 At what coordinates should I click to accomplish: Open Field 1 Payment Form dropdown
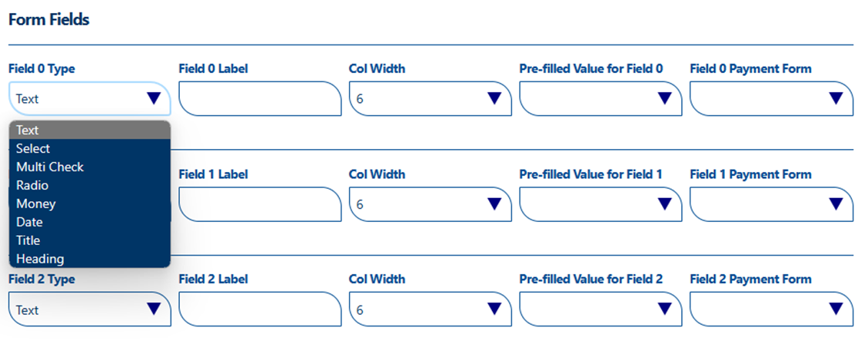pos(771,204)
